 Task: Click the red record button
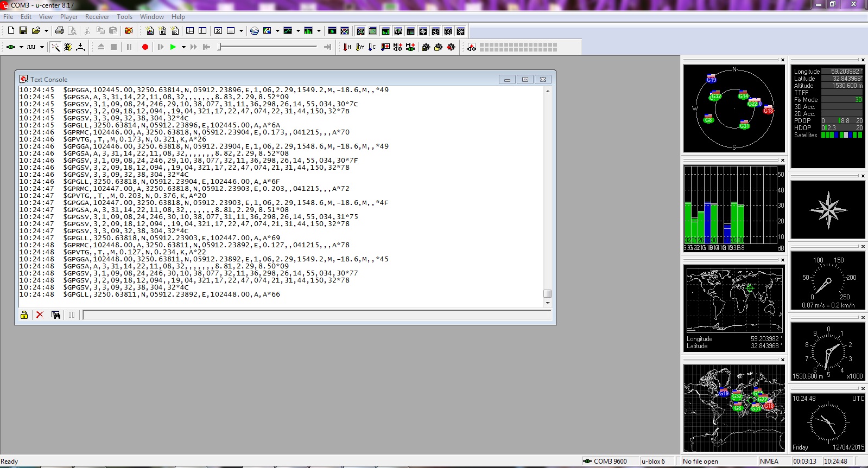tap(145, 47)
